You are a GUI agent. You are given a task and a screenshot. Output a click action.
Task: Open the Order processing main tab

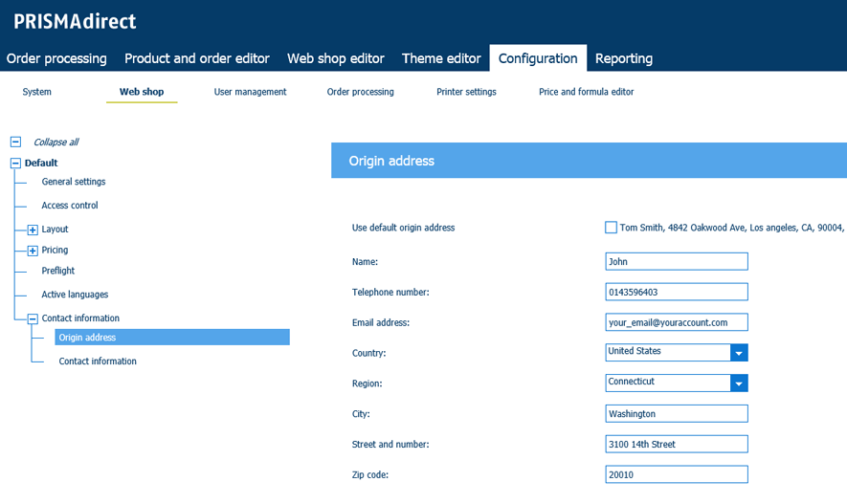(x=56, y=58)
